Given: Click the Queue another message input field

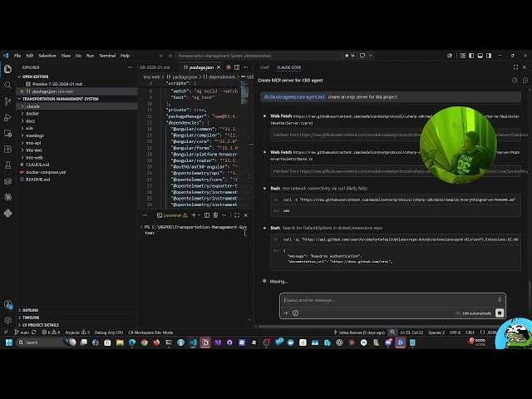Looking at the screenshot, I should pos(388,300).
